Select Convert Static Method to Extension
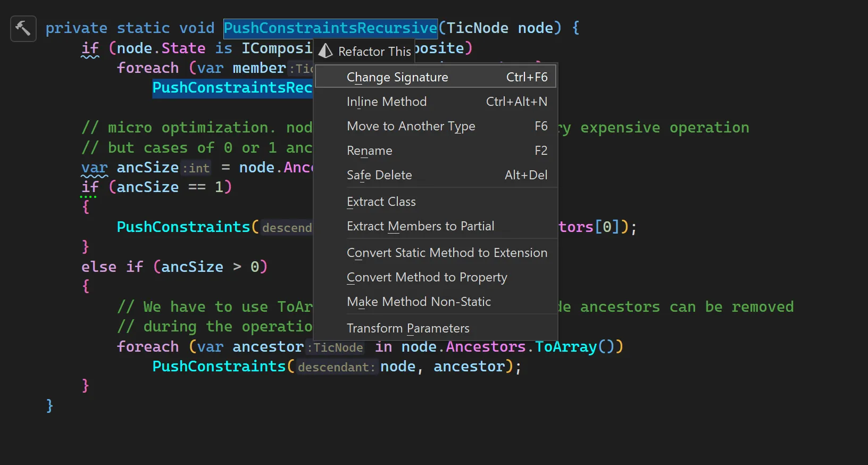This screenshot has height=465, width=868. pyautogui.click(x=436, y=252)
